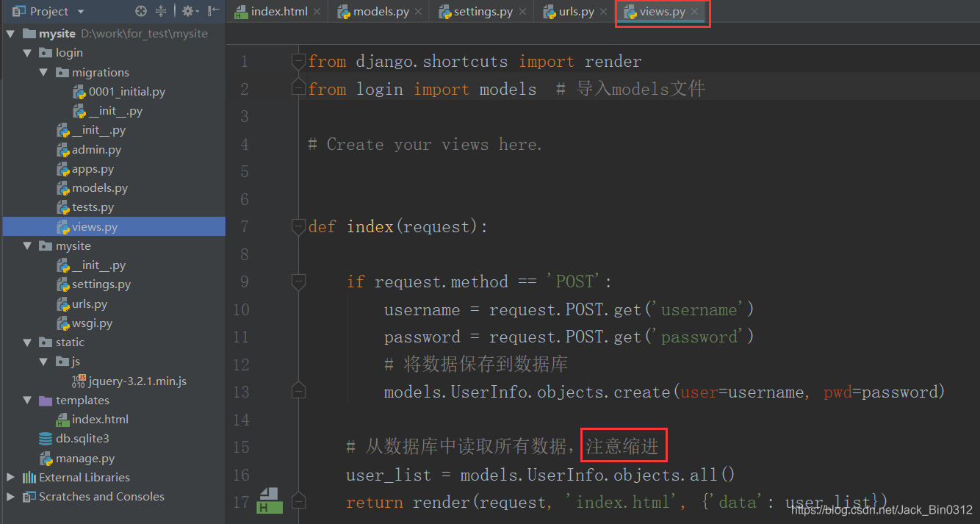Viewport: 980px width, 524px height.
Task: Open settings.py in the project tree
Action: coord(101,284)
